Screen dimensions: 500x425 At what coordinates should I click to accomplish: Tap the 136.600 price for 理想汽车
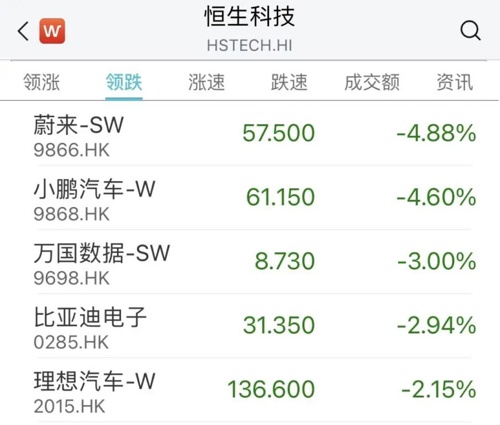271,389
